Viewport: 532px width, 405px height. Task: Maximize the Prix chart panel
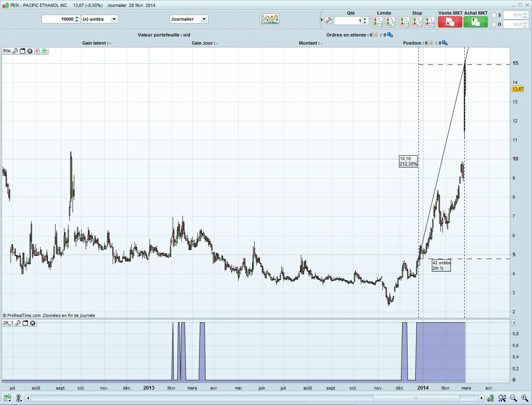pyautogui.click(x=23, y=51)
